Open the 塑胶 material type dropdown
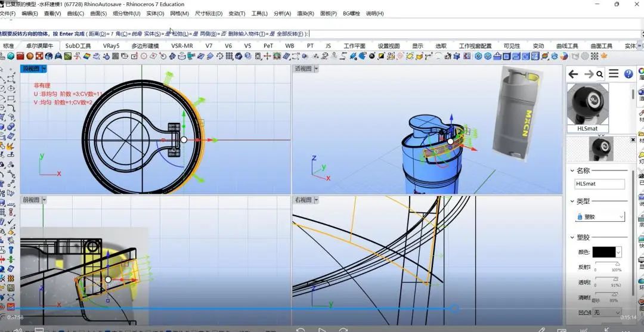This screenshot has height=332, width=644. [600, 216]
